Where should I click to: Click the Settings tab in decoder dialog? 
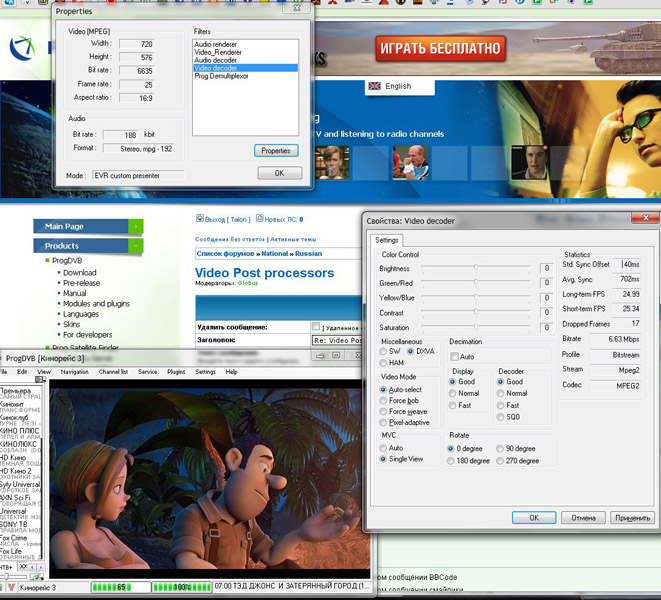386,240
